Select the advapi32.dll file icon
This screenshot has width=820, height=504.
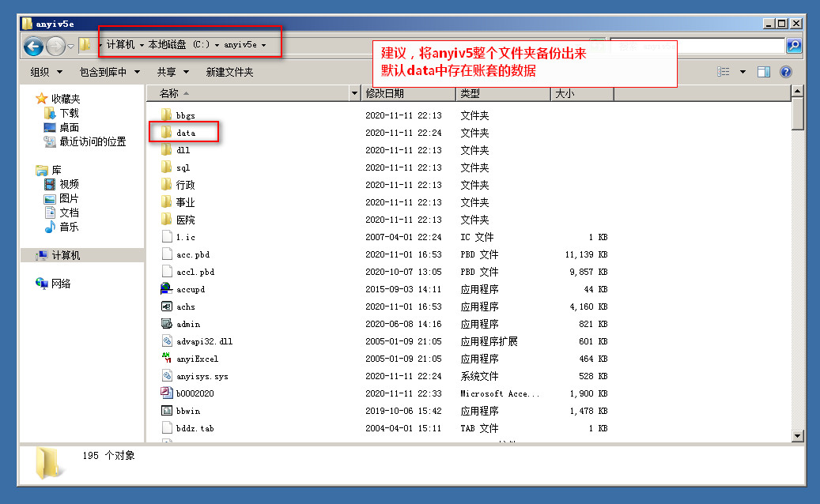(x=167, y=341)
